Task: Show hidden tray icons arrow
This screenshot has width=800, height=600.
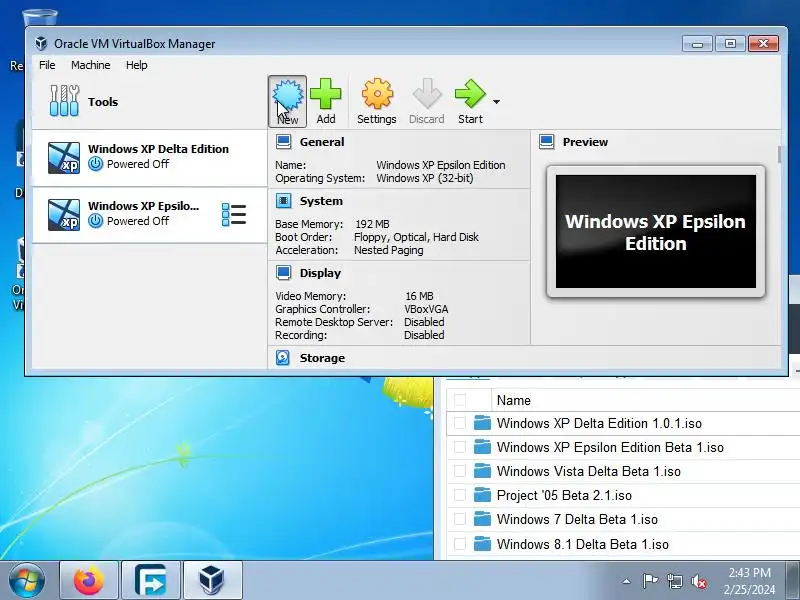Action: (627, 581)
